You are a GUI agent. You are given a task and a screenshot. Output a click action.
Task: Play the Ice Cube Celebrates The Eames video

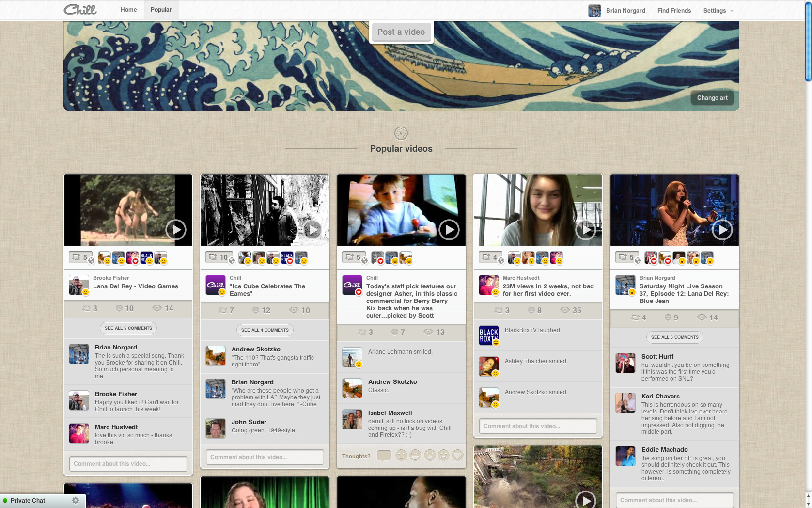coord(312,230)
